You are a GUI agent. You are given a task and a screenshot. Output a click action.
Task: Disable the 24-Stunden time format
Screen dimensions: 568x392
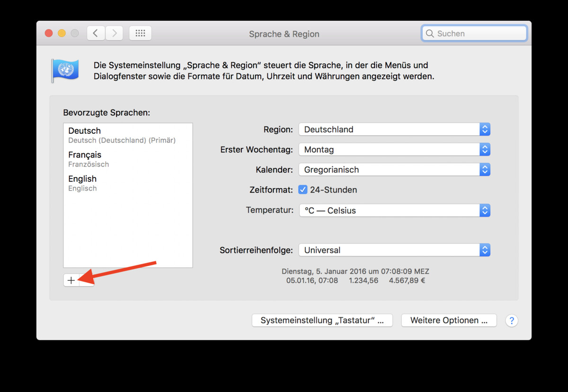click(302, 189)
